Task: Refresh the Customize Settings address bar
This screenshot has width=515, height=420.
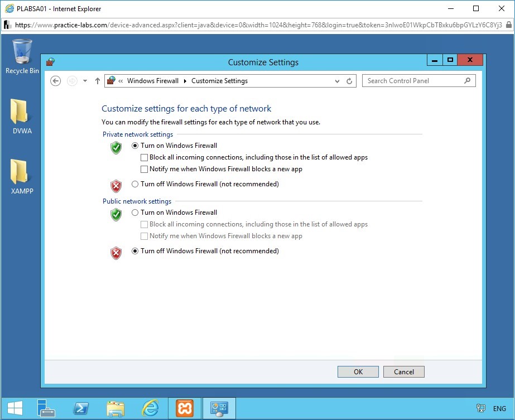Action: 349,81
